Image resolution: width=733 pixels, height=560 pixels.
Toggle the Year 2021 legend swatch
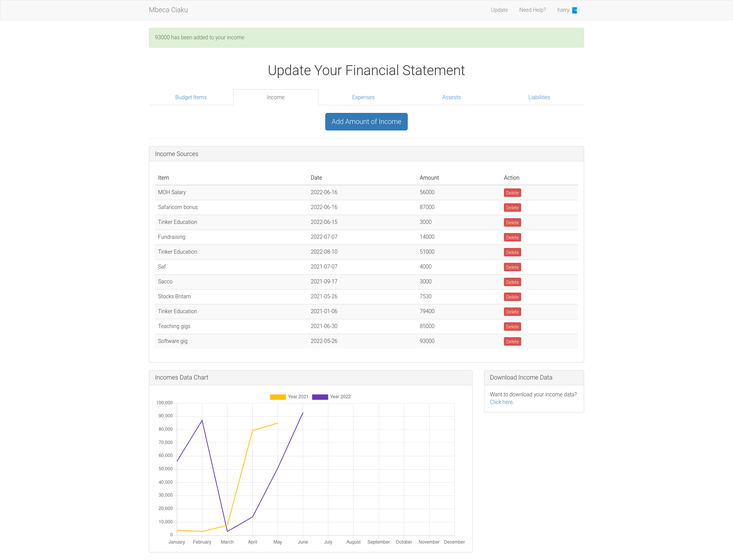tap(278, 397)
